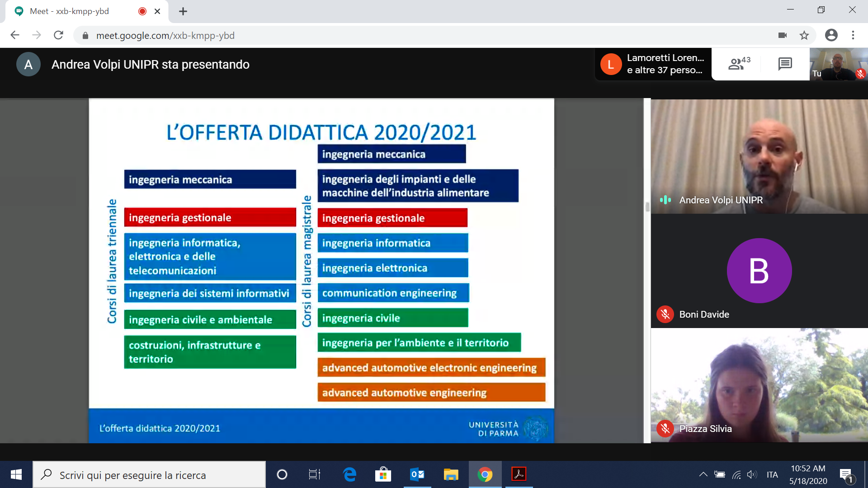This screenshot has width=868, height=488.
Task: Click your own video thumbnail labeled Tu
Action: pos(839,64)
